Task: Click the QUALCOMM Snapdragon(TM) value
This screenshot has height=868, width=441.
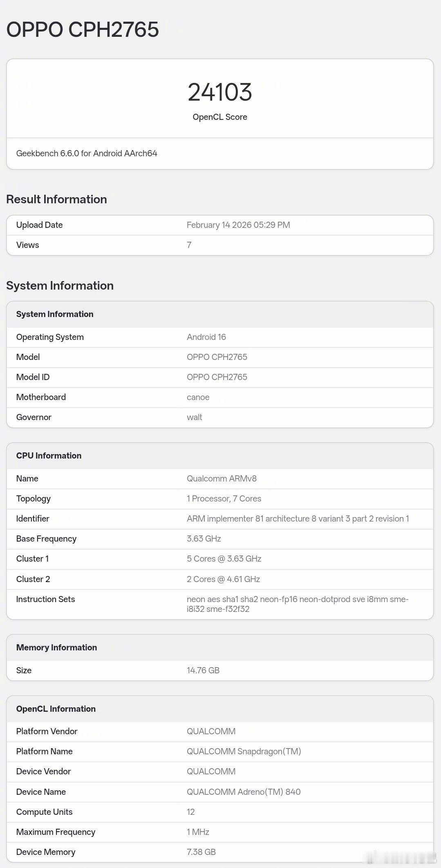Action: (x=244, y=751)
